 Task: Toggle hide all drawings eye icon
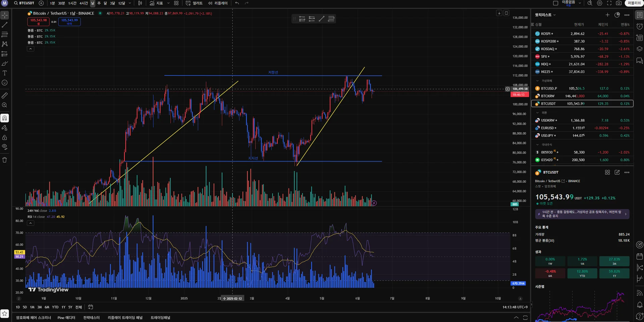pyautogui.click(x=5, y=147)
